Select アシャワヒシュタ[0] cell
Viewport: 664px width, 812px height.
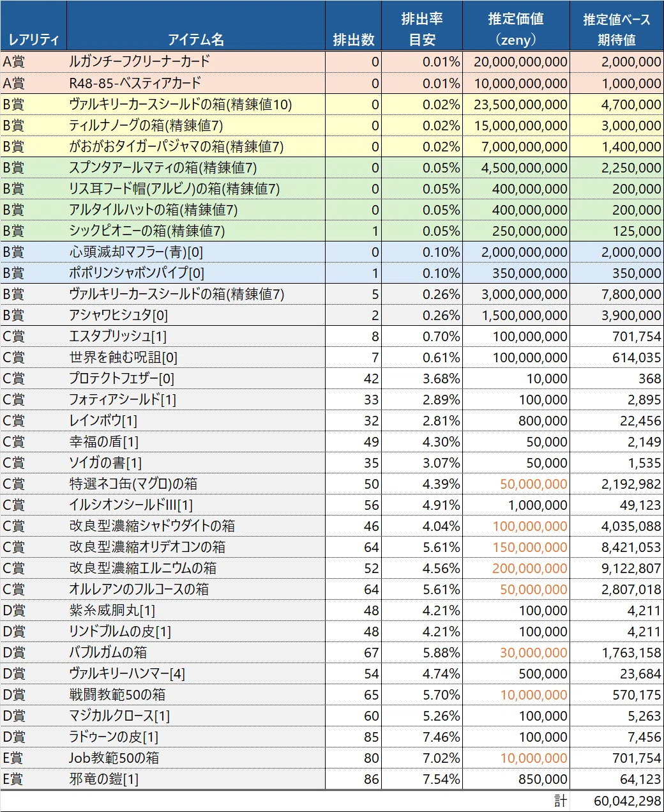[x=196, y=315]
